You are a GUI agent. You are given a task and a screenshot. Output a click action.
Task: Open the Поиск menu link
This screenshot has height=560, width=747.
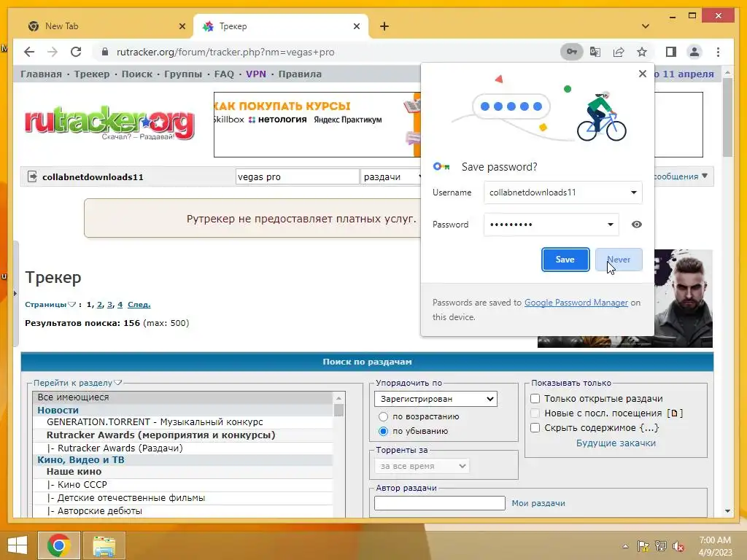point(137,74)
